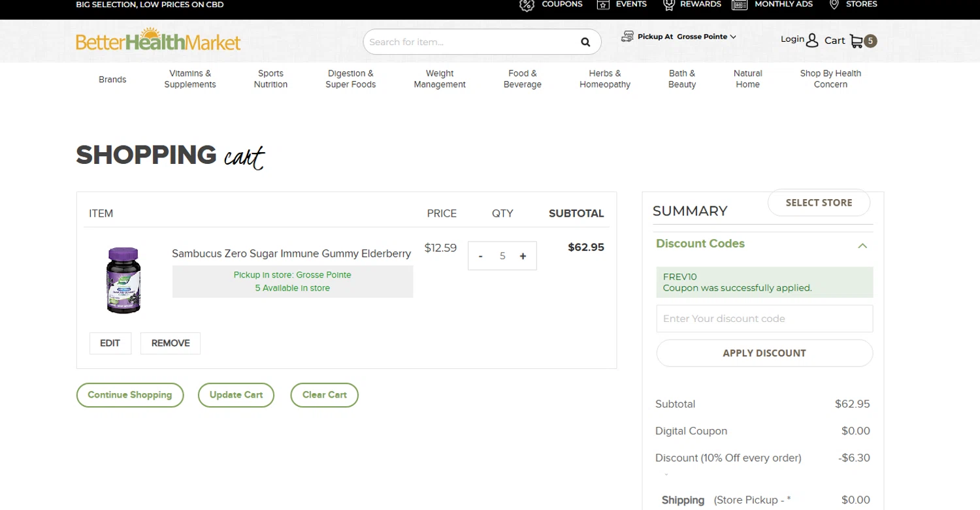980x510 pixels.
Task: Open the Sports Nutrition menu
Action: click(270, 79)
